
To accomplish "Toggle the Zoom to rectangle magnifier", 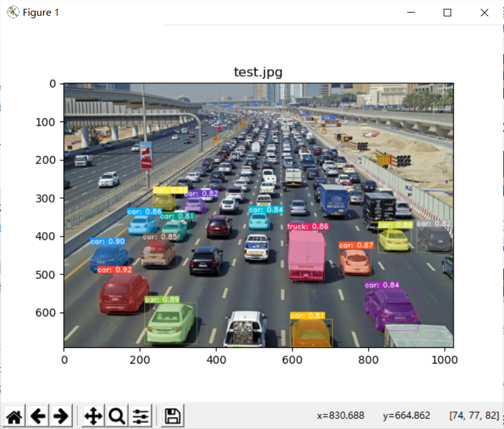I will coord(117,416).
